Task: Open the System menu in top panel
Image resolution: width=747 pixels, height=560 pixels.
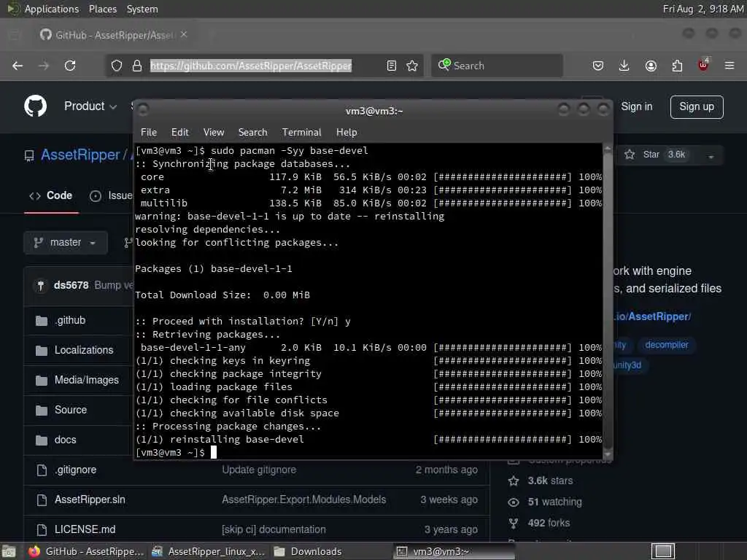Action: [x=142, y=9]
